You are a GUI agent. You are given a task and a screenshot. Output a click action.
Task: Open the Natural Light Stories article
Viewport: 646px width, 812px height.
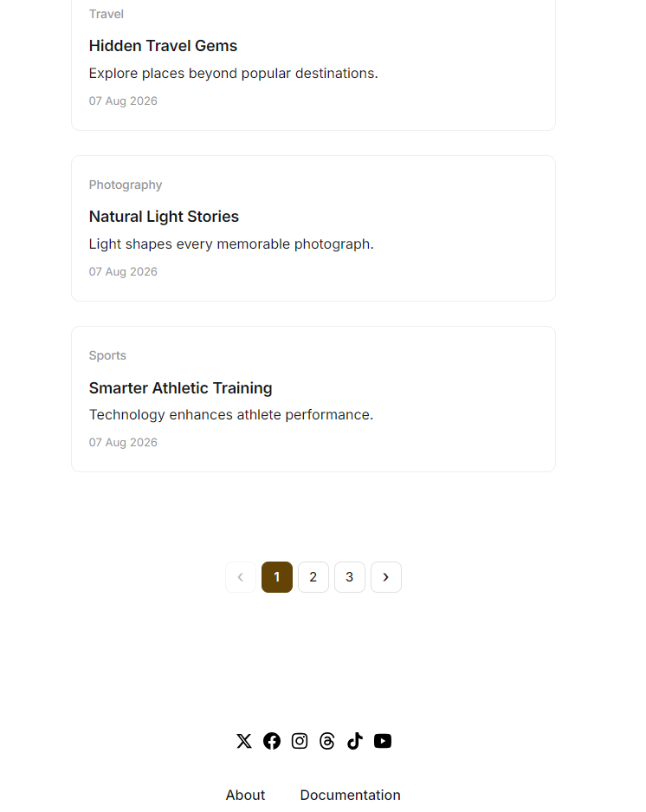(164, 217)
